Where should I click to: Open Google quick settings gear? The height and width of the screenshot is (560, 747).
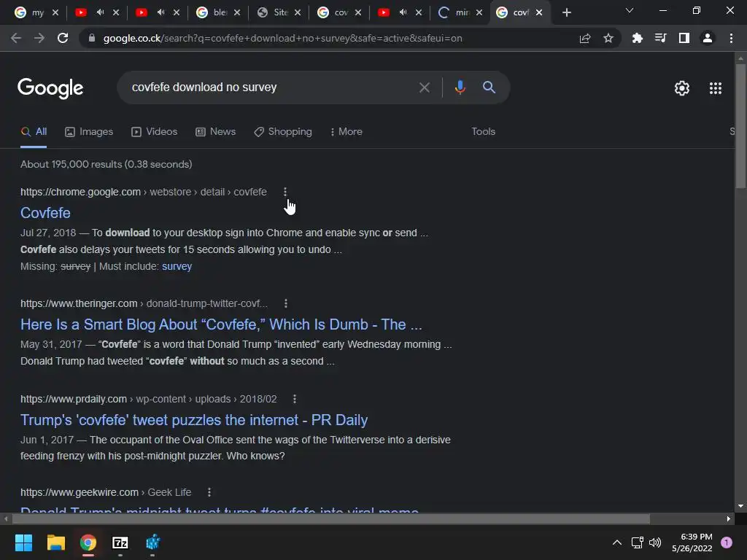682,88
